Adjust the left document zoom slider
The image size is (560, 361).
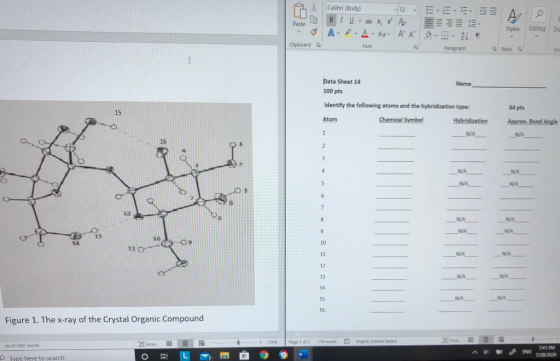(238, 342)
